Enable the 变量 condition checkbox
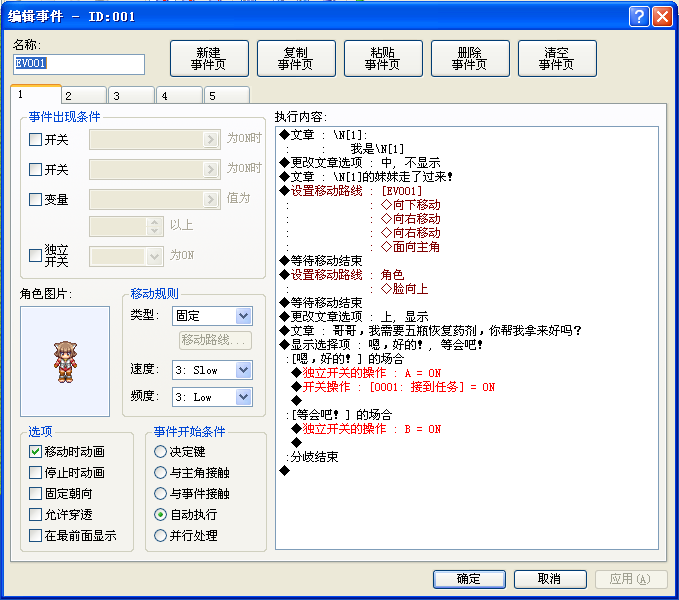Viewport: 679px width, 600px height. coord(35,199)
